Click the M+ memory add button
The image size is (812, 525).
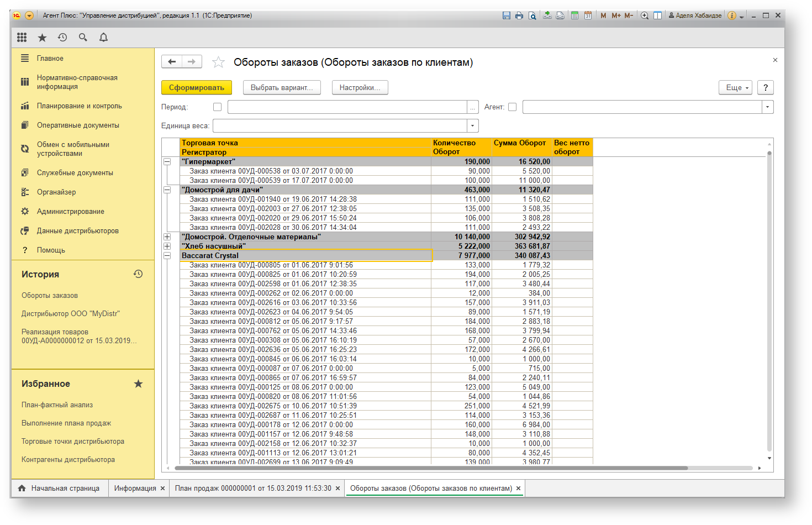(616, 15)
